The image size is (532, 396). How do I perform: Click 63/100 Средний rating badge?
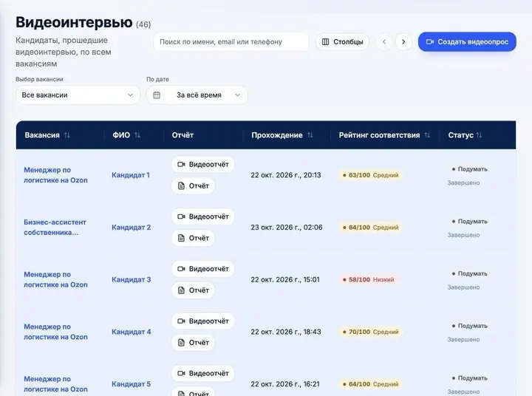click(370, 175)
